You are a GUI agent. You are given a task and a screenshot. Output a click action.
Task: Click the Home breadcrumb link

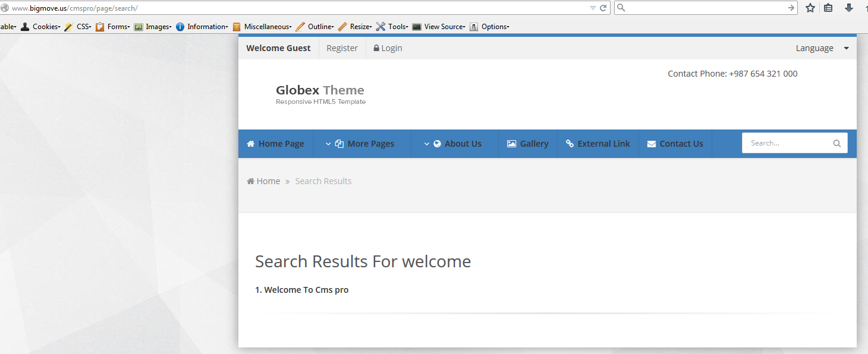point(268,181)
